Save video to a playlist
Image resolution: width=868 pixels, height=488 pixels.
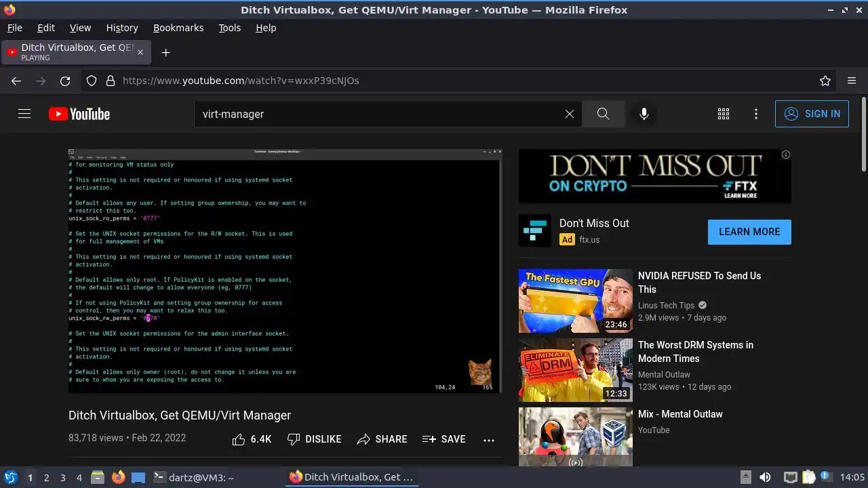[443, 439]
